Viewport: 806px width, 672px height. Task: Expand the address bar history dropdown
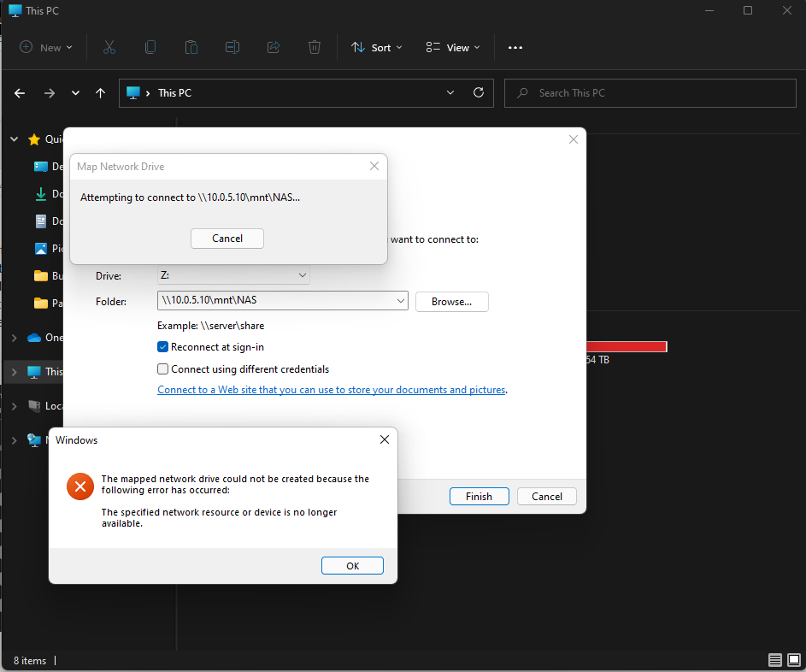tap(450, 93)
